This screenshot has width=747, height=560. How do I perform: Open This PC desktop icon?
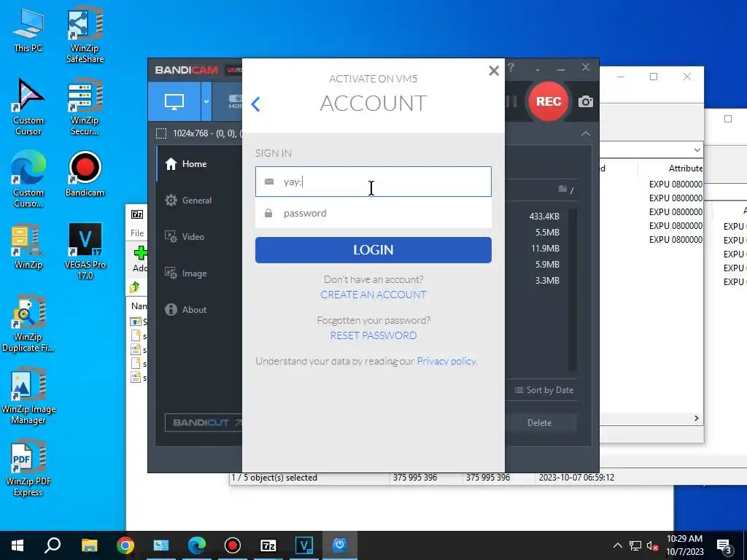click(x=28, y=31)
